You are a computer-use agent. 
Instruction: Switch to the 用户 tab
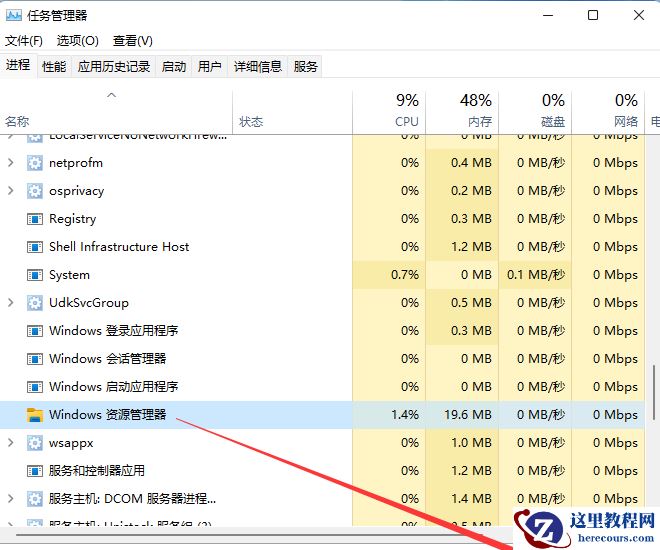210,66
